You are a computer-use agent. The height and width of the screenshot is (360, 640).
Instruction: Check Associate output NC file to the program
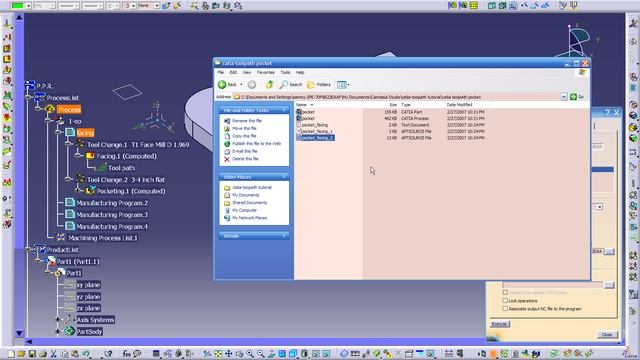[x=505, y=309]
